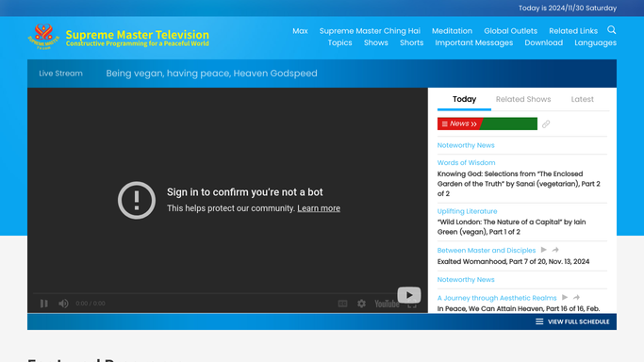
Task: Switch to the Latest tab
Action: [x=583, y=99]
